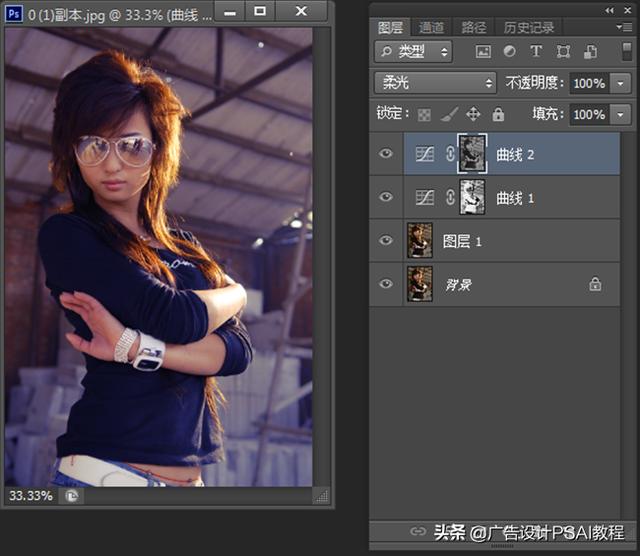
Task: Lock all padlock icon
Action: (x=498, y=114)
